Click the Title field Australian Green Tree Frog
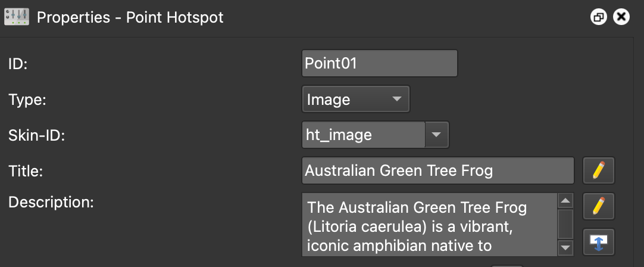Screen dimensions: 644x267 (x=438, y=170)
